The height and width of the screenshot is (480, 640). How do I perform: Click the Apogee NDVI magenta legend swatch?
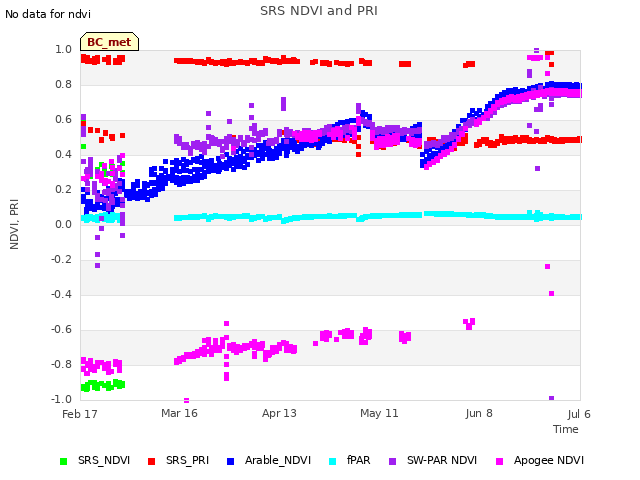pos(499,461)
